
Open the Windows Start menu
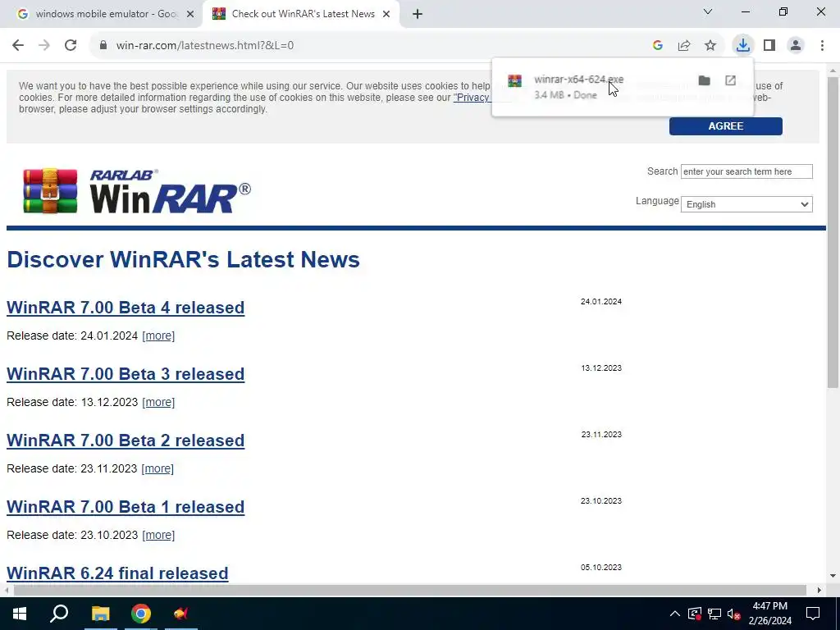tap(20, 614)
